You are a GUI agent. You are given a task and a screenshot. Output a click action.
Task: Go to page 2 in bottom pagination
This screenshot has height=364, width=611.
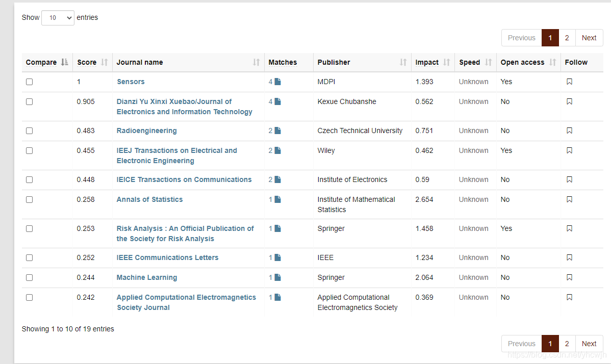pos(567,344)
